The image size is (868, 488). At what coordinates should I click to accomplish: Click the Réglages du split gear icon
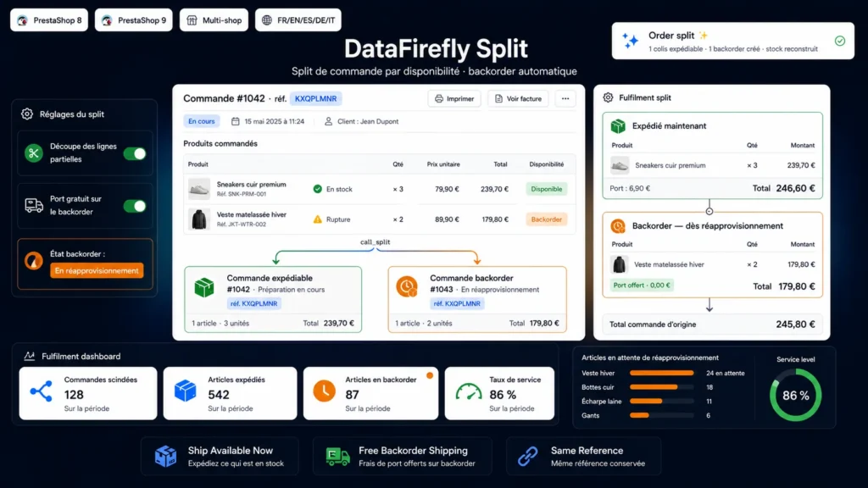(x=27, y=114)
